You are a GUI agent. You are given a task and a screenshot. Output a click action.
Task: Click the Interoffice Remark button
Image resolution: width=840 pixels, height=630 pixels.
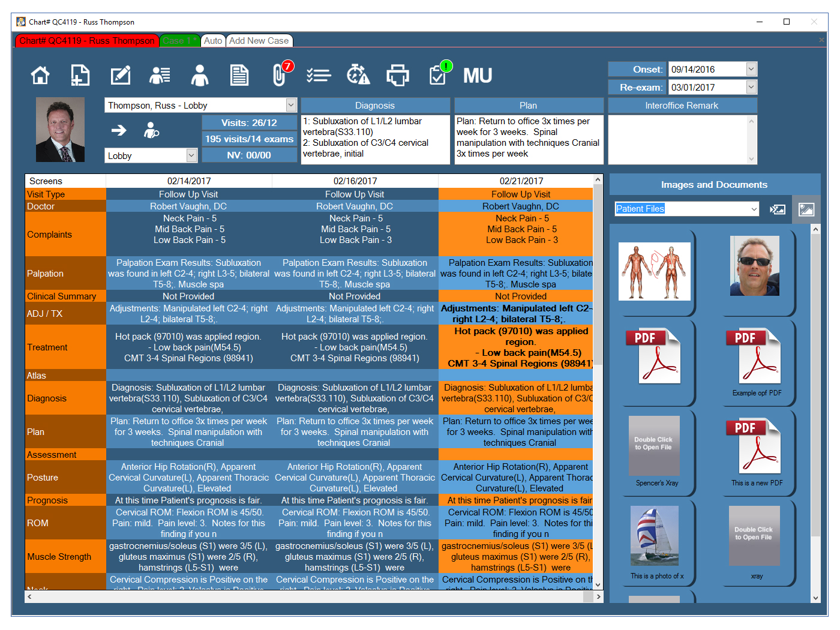682,106
